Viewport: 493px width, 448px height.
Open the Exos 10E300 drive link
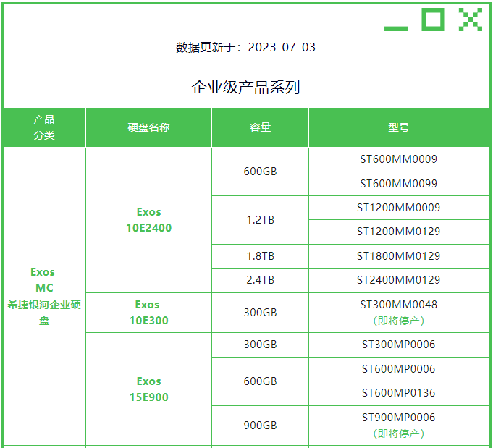point(148,313)
